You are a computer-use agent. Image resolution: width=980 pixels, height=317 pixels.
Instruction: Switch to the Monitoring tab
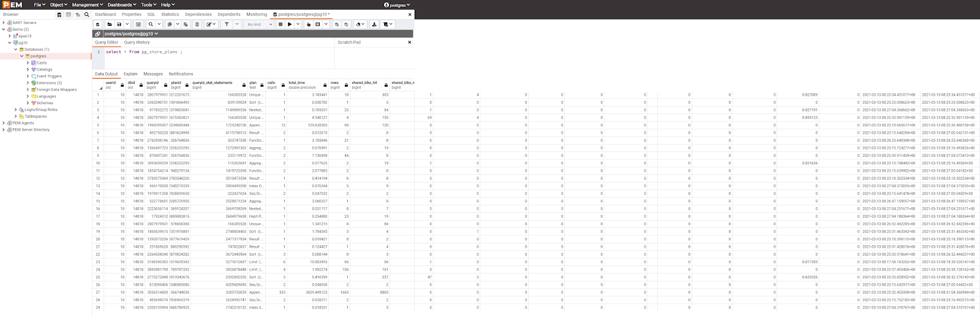click(x=257, y=14)
